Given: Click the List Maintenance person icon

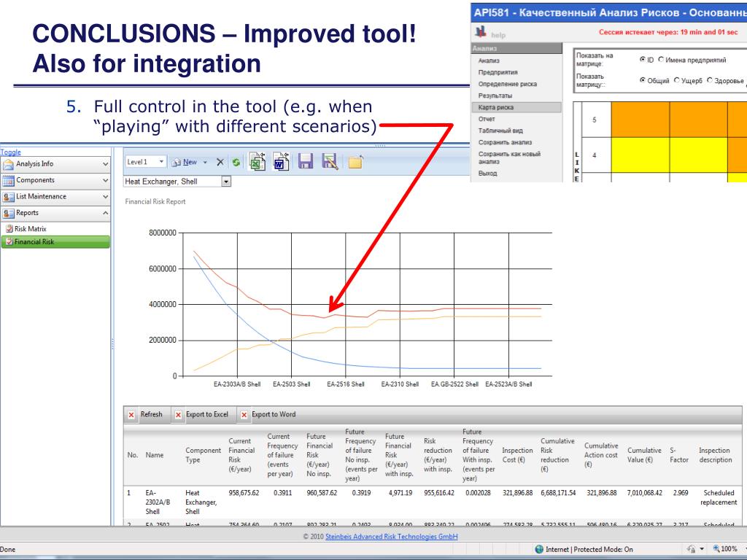Looking at the screenshot, I should click(8, 197).
